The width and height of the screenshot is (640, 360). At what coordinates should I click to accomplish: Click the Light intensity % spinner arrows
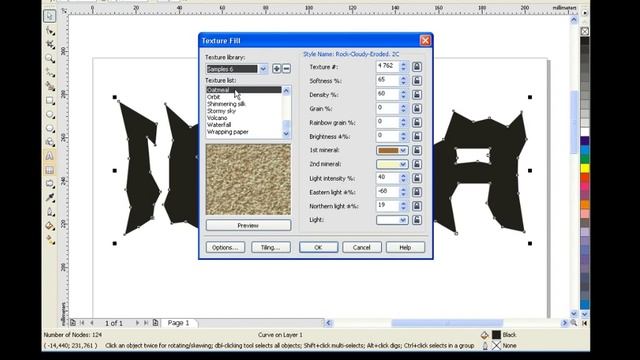tap(403, 178)
